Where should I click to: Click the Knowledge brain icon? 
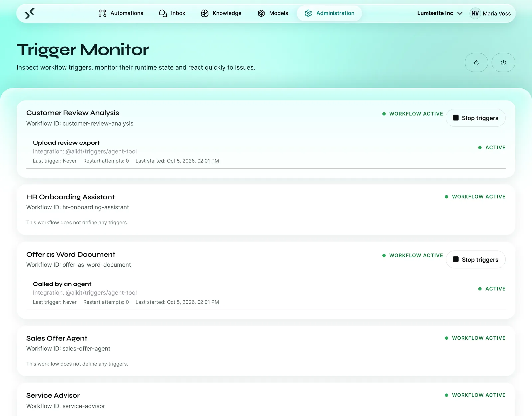[205, 13]
